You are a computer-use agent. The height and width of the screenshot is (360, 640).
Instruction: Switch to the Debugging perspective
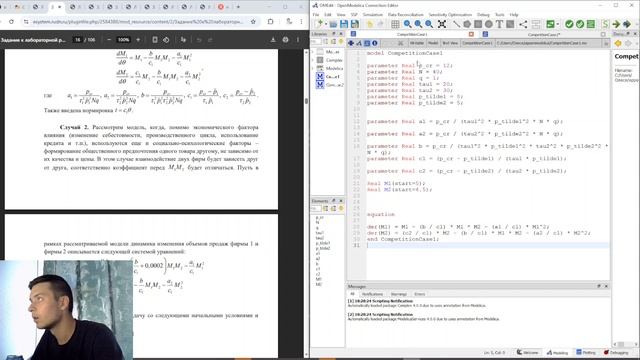click(x=616, y=352)
